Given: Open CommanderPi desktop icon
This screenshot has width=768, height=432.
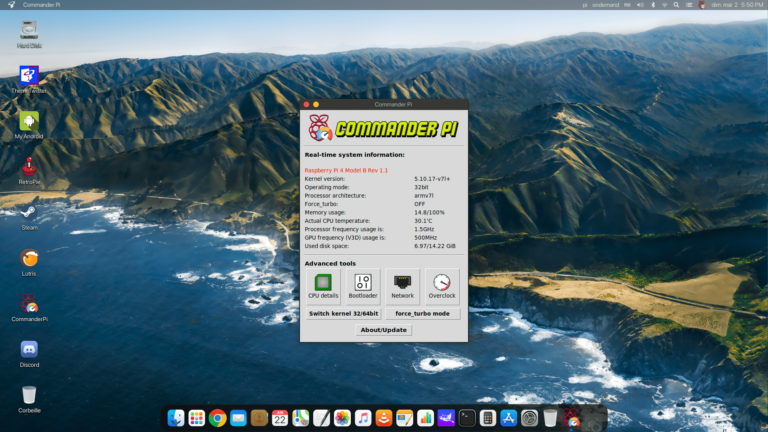Looking at the screenshot, I should (29, 308).
